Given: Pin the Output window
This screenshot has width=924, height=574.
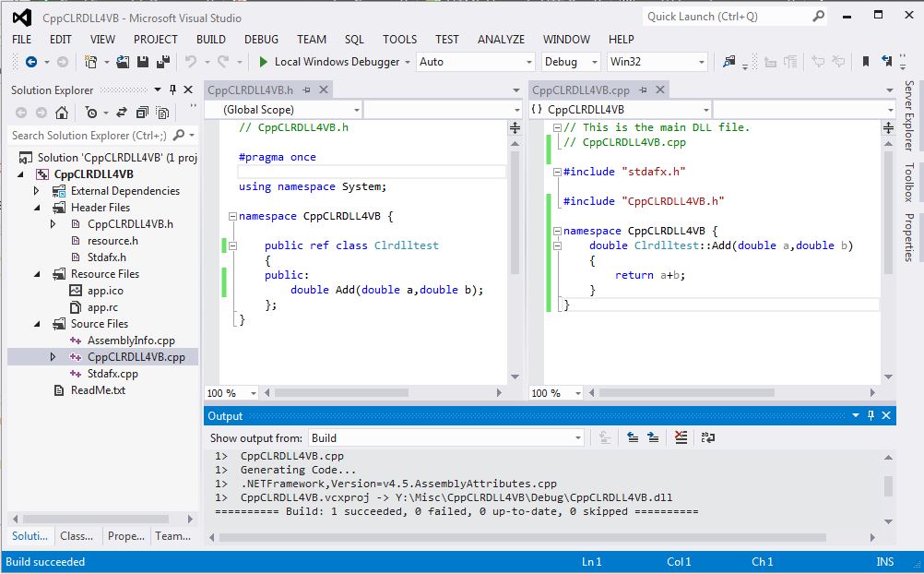Looking at the screenshot, I should pyautogui.click(x=870, y=415).
